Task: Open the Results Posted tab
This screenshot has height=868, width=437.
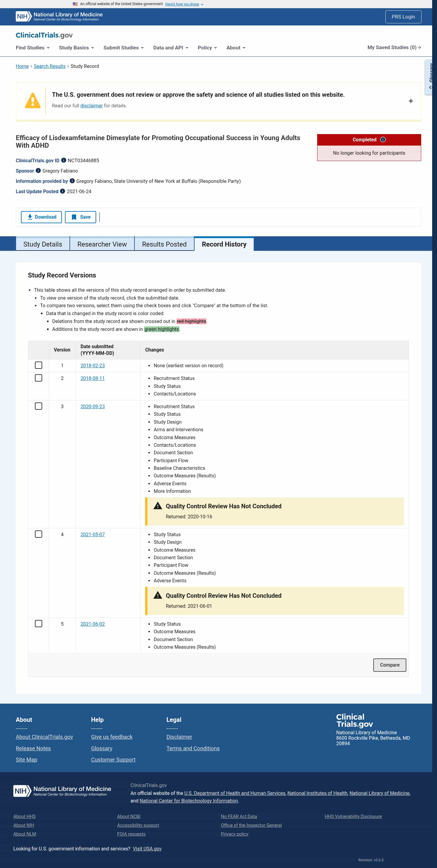Action: (x=164, y=244)
